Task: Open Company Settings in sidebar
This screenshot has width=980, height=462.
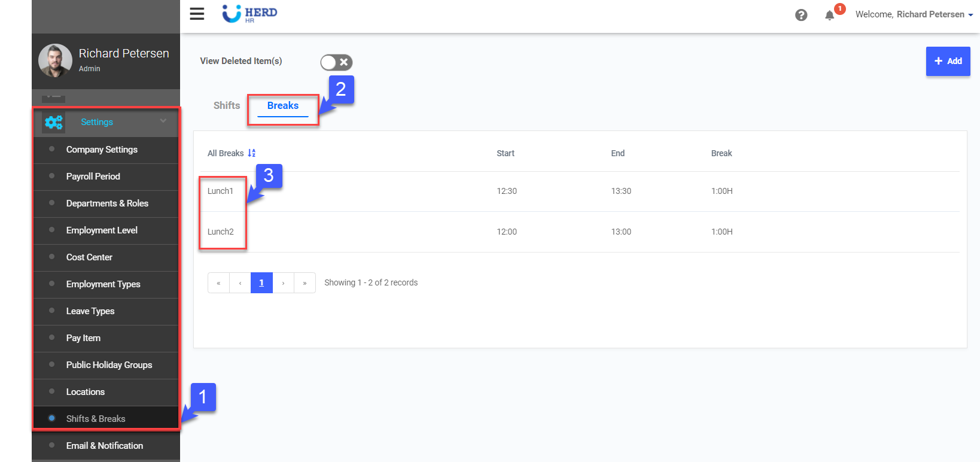Action: [102, 150]
